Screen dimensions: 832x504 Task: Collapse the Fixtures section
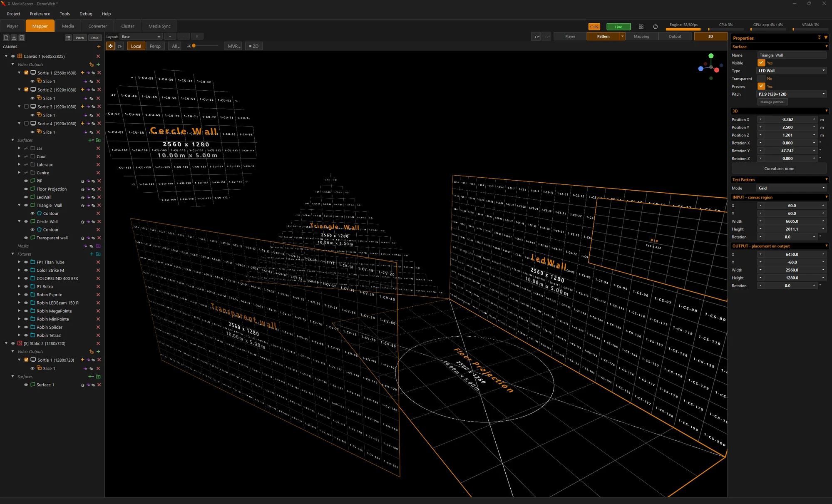pyautogui.click(x=12, y=254)
